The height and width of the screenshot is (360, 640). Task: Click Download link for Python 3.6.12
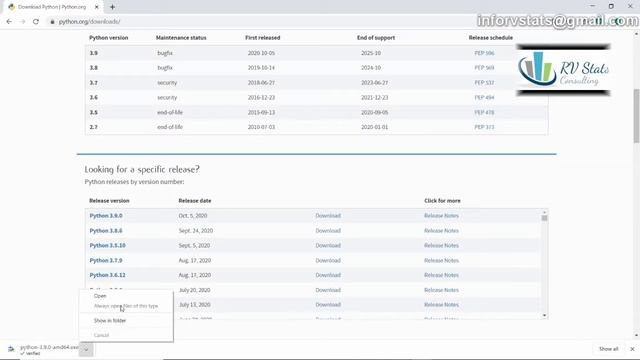328,275
